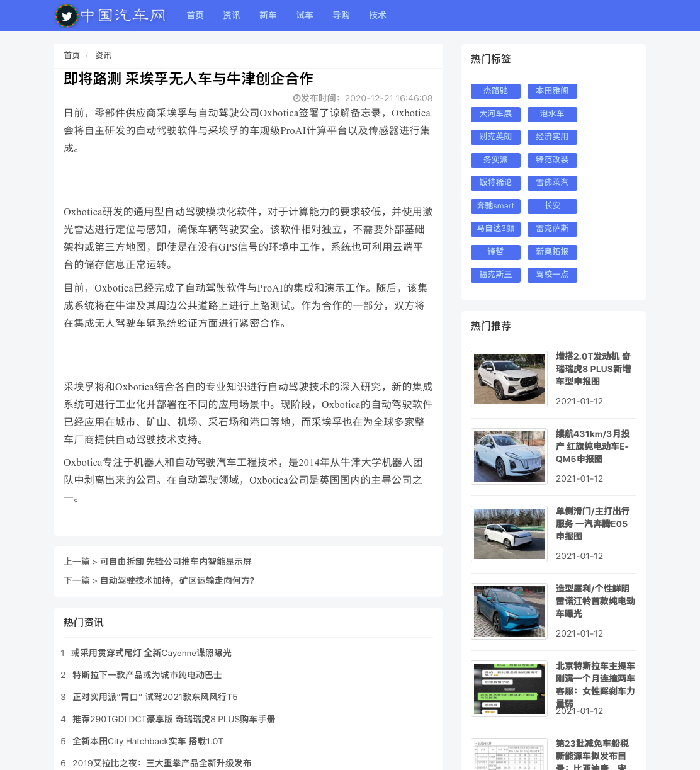The width and height of the screenshot is (700, 770).
Task: Open next article 自动驾驶技术加持，矿区运输走向何方?
Action: click(x=177, y=580)
